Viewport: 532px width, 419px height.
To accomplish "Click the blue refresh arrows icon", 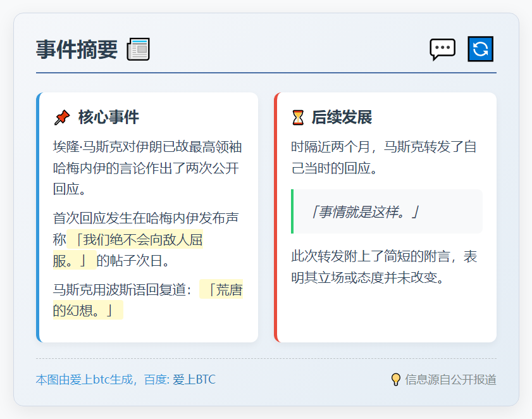I will point(480,49).
